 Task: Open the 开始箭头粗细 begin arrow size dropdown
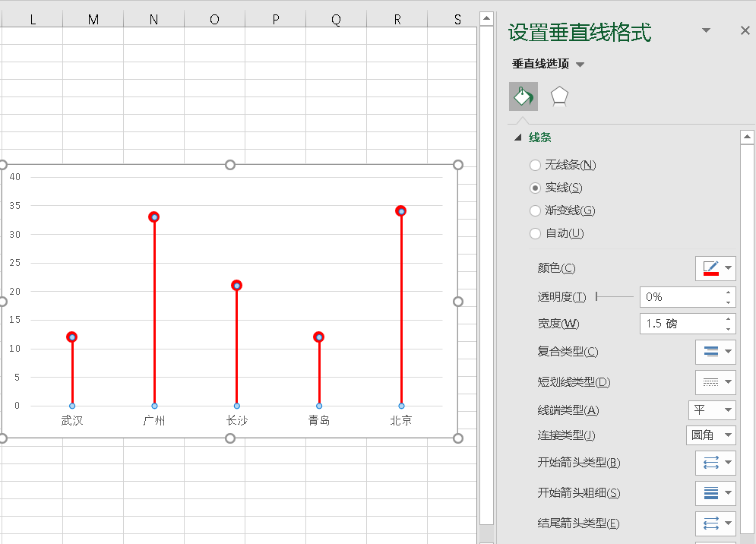pos(716,493)
